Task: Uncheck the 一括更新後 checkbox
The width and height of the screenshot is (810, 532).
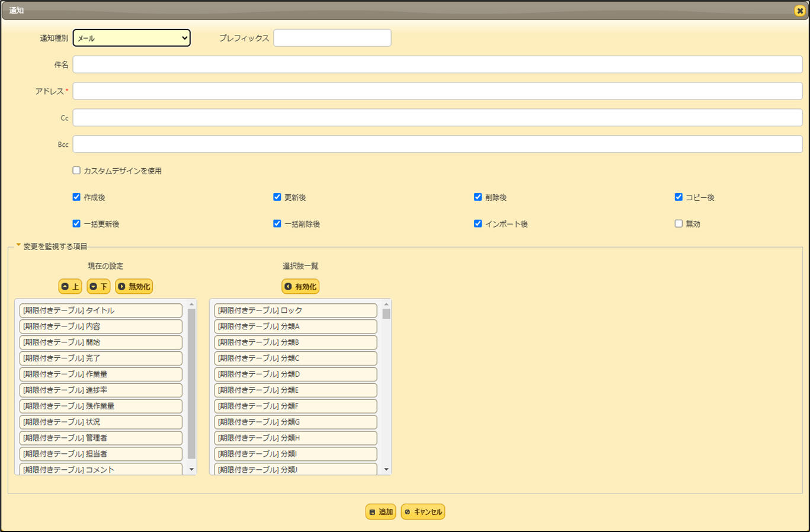Action: pos(76,224)
